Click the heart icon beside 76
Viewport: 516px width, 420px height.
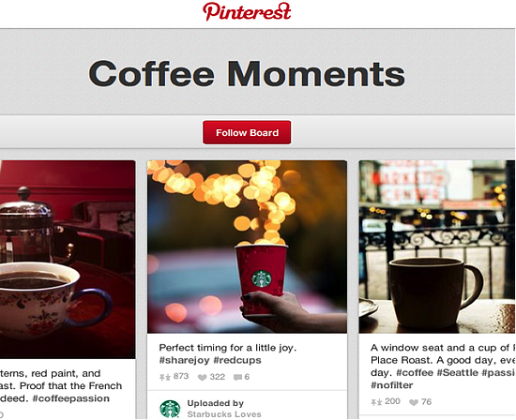(x=414, y=402)
